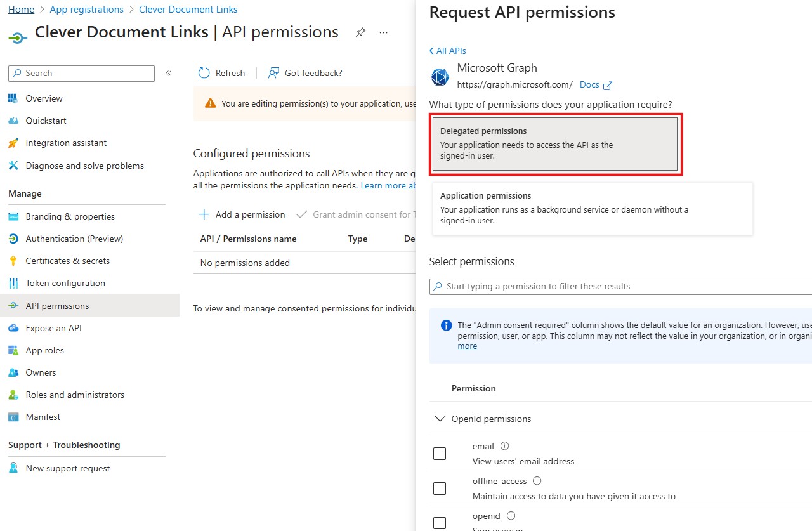The width and height of the screenshot is (812, 531).
Task: Open the ellipsis overflow menu
Action: [383, 32]
